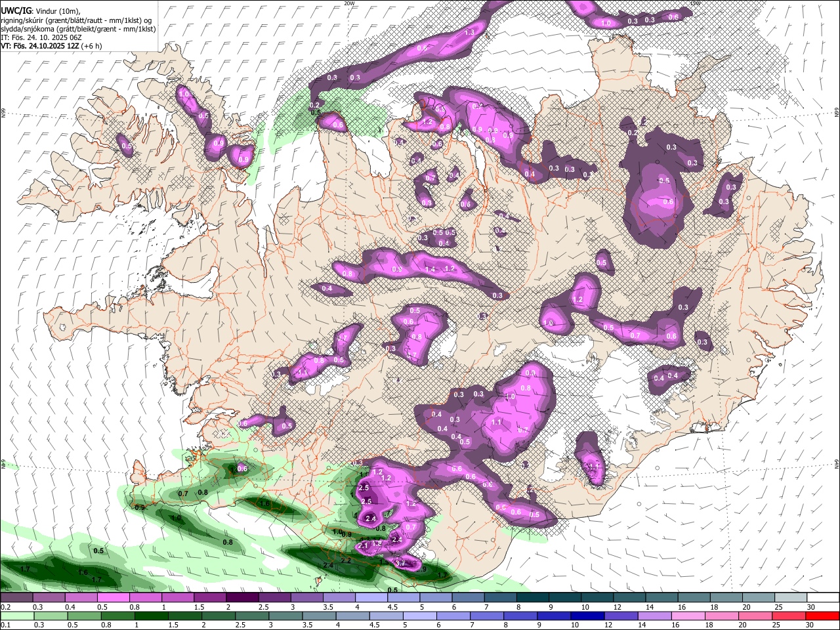
Task: Click the '1.3' snowfall value near top
Action: pos(469,32)
